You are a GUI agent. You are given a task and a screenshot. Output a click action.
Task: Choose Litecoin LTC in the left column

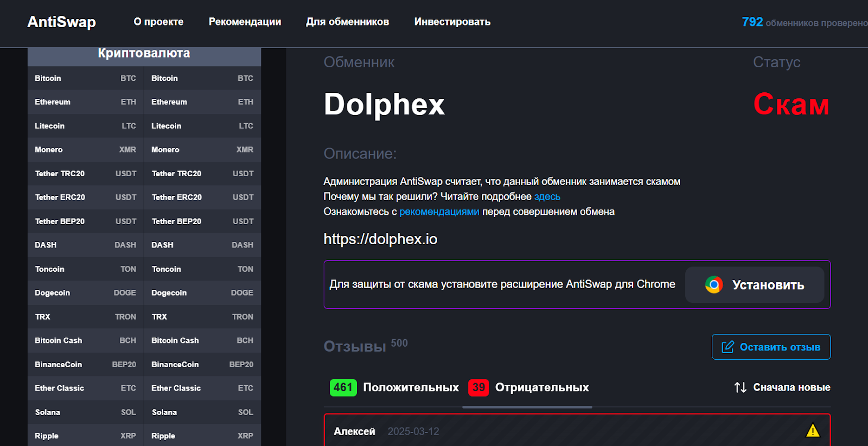(85, 126)
